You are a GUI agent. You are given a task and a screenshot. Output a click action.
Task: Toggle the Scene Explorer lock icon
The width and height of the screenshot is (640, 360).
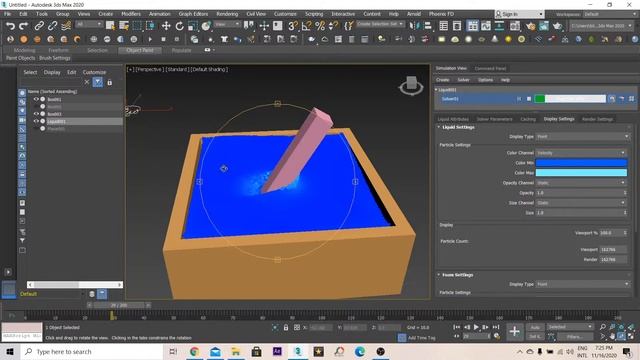click(x=109, y=82)
